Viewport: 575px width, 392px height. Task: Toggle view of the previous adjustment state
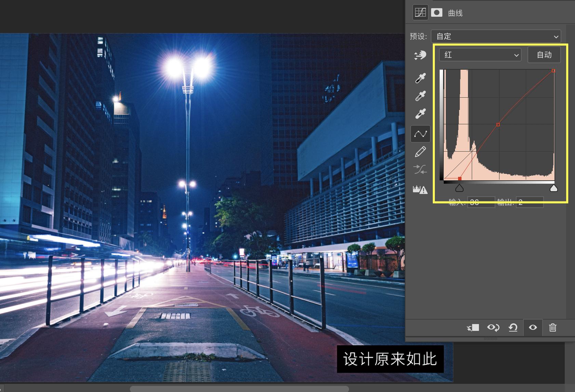pos(494,327)
